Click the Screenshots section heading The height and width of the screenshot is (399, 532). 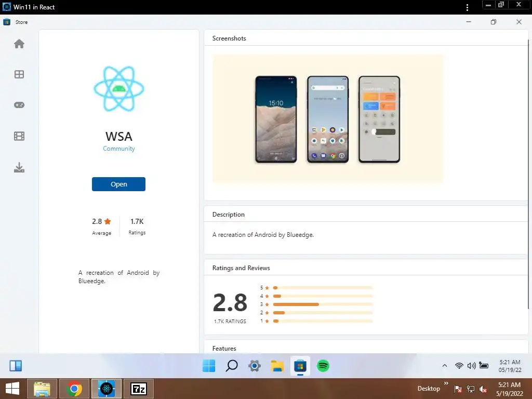229,38
